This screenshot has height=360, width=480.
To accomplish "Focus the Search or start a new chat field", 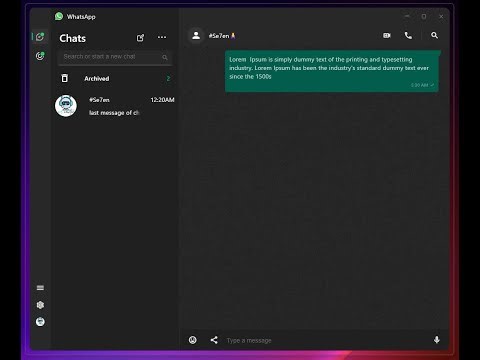I will [115, 57].
